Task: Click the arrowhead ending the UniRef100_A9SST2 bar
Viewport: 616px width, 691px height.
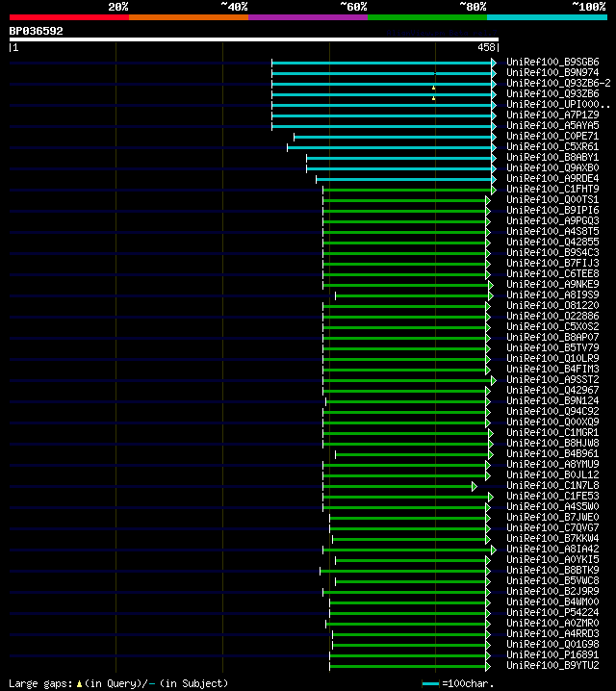Action: tap(494, 380)
